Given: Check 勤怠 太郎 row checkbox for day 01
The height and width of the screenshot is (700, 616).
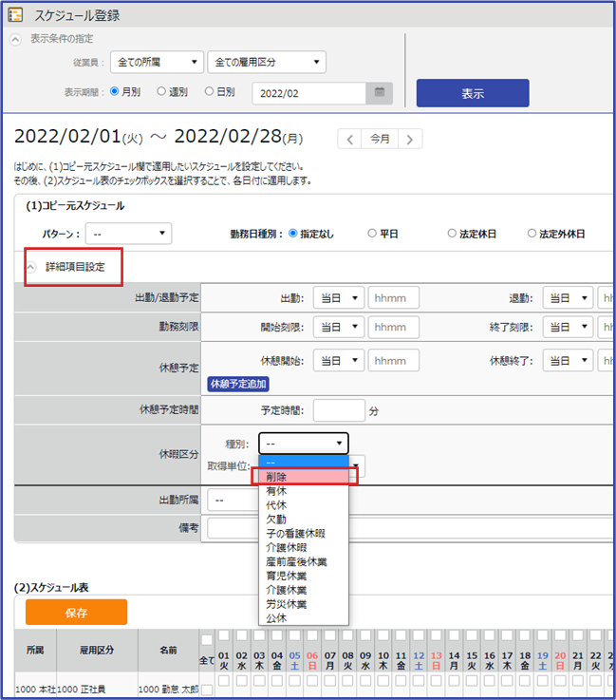Looking at the screenshot, I should click(224, 681).
